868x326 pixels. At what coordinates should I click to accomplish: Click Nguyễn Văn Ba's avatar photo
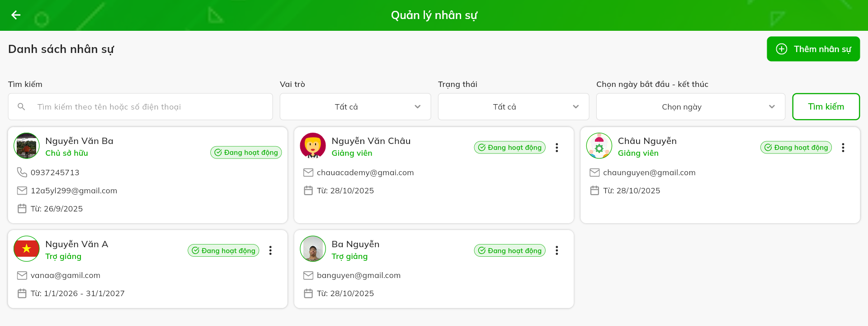(27, 146)
